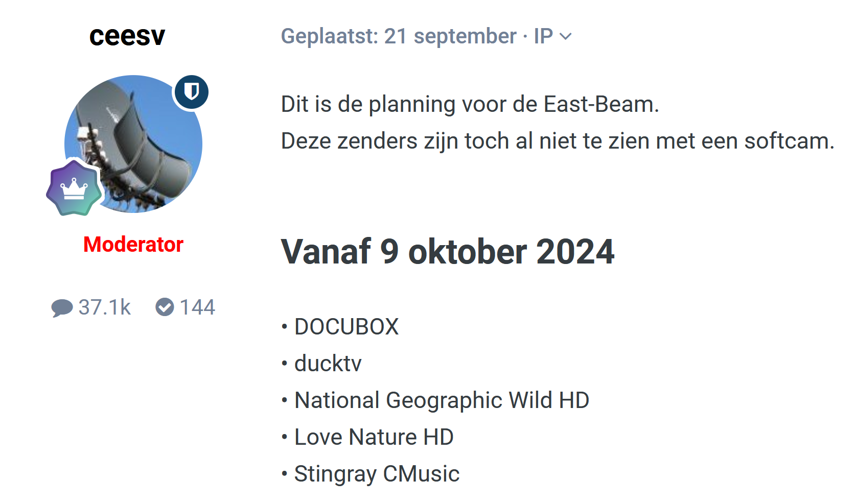855x504 pixels.
Task: Click the sentence mentioning softcam
Action: pos(557,141)
